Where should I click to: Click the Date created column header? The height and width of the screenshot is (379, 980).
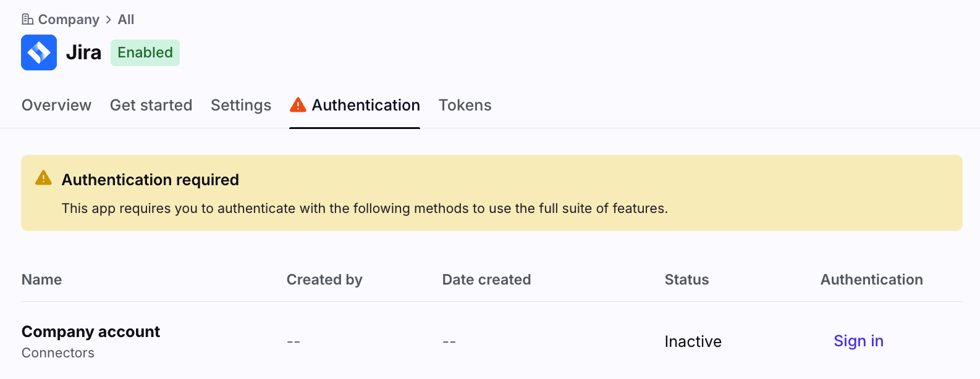pos(486,280)
